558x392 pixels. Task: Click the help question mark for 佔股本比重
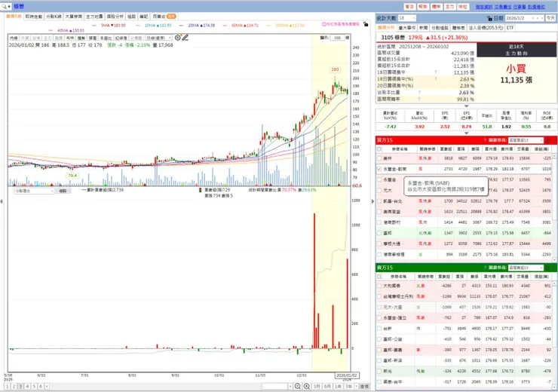pyautogui.click(x=419, y=92)
